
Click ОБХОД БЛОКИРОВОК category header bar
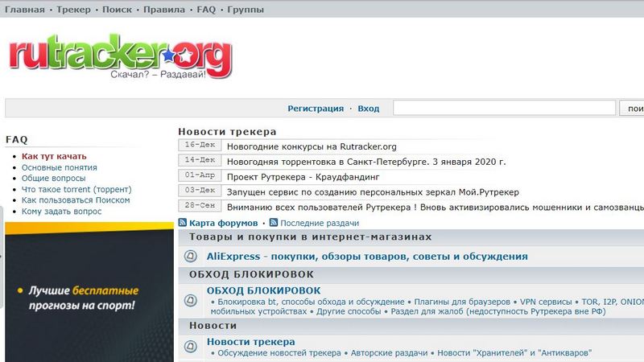pos(411,274)
